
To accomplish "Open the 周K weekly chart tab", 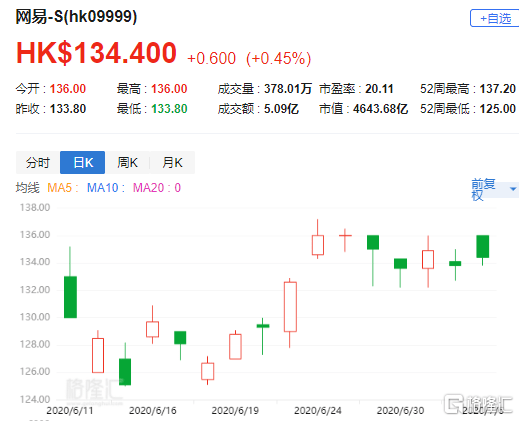I will (x=127, y=163).
